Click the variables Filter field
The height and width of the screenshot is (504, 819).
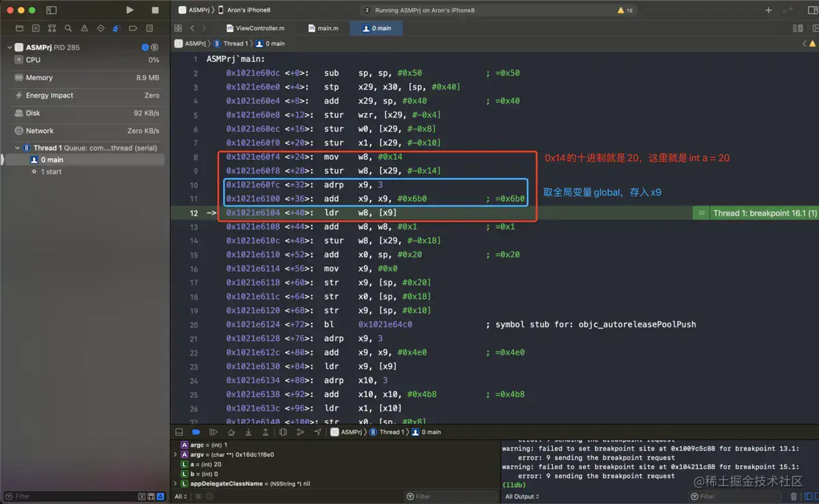click(x=450, y=496)
